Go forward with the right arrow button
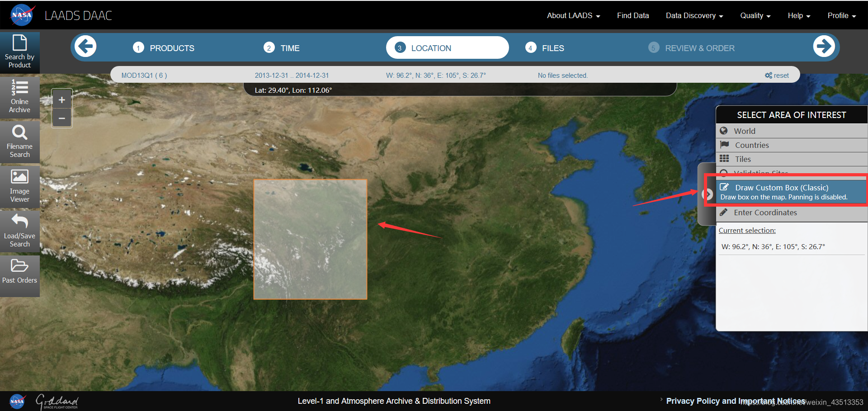The height and width of the screenshot is (411, 868). 824,46
